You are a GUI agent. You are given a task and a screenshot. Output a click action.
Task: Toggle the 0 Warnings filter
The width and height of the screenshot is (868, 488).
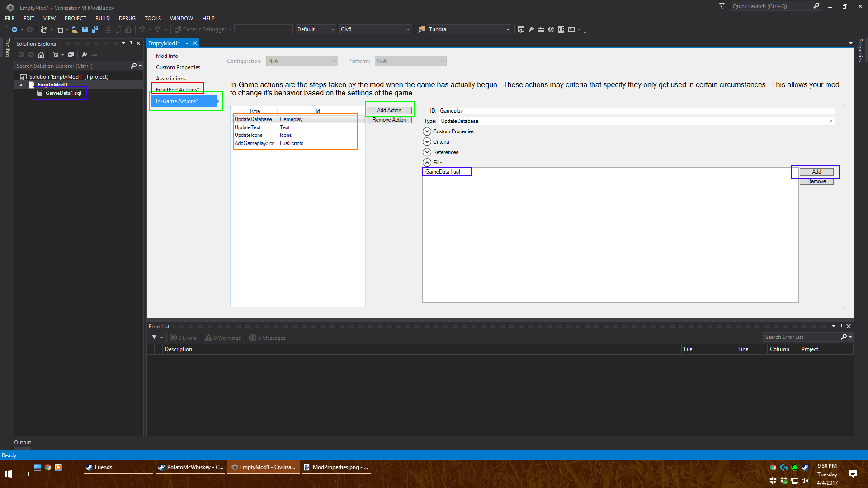click(x=223, y=338)
